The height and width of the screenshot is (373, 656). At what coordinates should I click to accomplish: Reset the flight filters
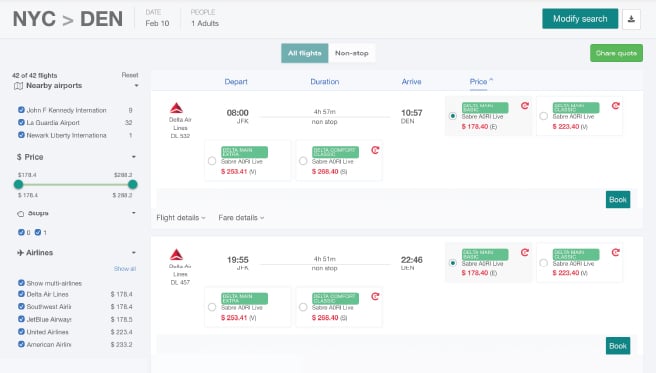click(x=130, y=75)
